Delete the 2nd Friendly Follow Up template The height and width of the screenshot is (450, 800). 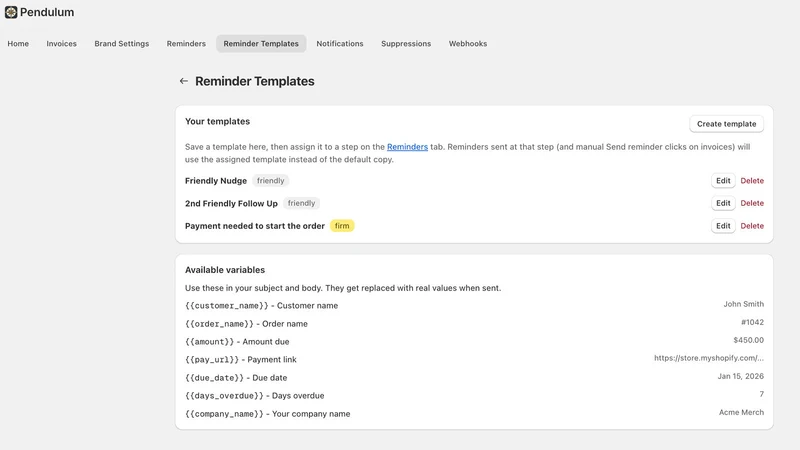[x=752, y=203]
